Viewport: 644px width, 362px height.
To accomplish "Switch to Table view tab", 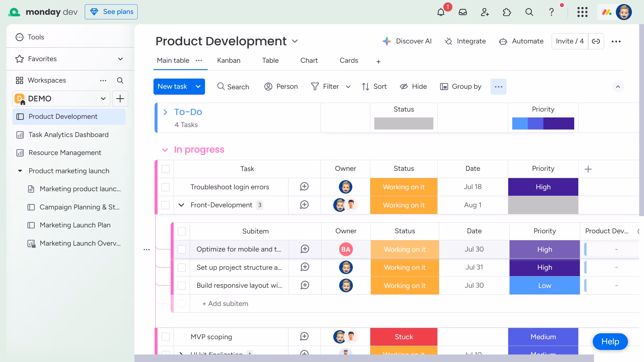I will click(x=270, y=61).
